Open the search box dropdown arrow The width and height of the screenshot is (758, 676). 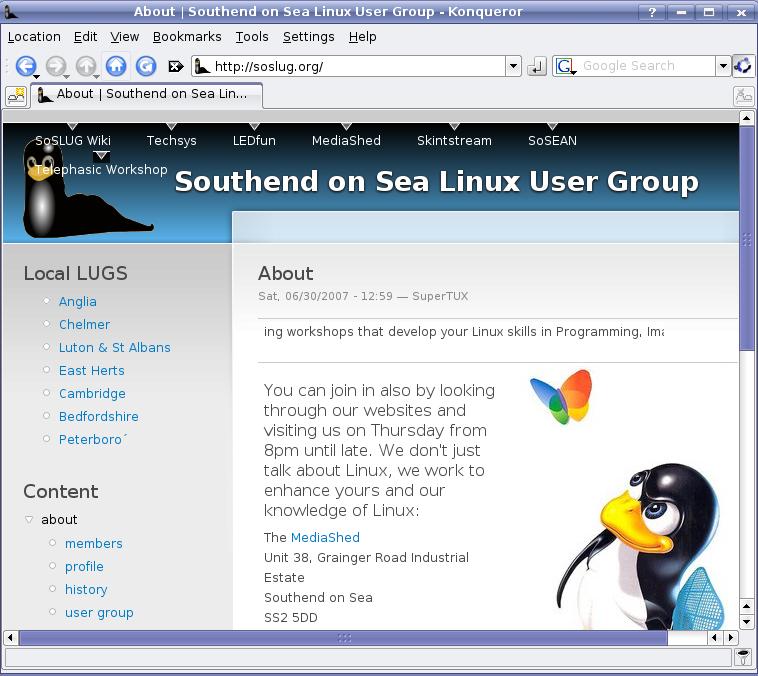[x=723, y=66]
